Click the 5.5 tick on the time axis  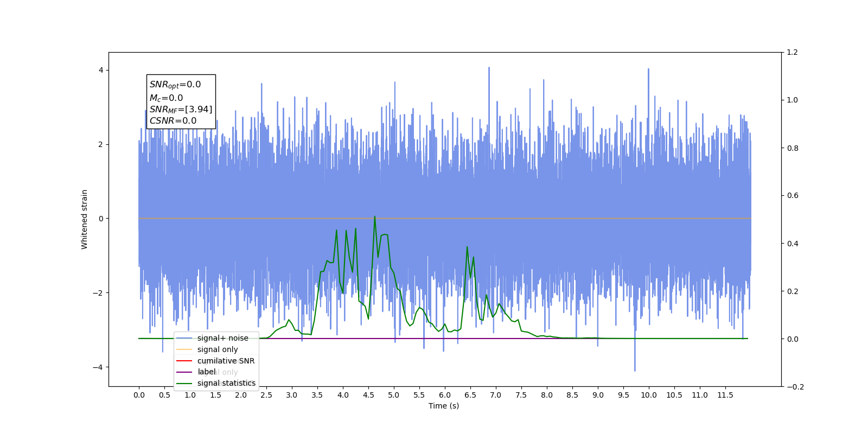419,395
